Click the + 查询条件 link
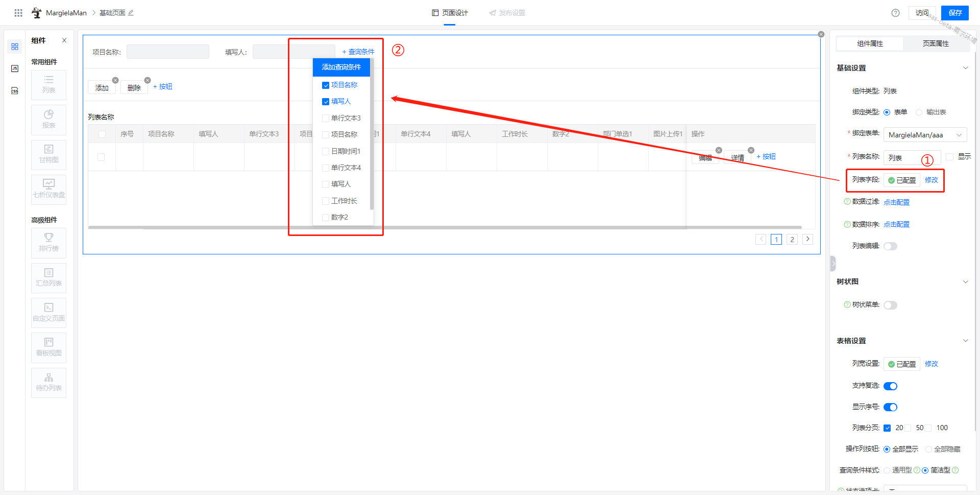Image resolution: width=980 pixels, height=495 pixels. pos(358,52)
